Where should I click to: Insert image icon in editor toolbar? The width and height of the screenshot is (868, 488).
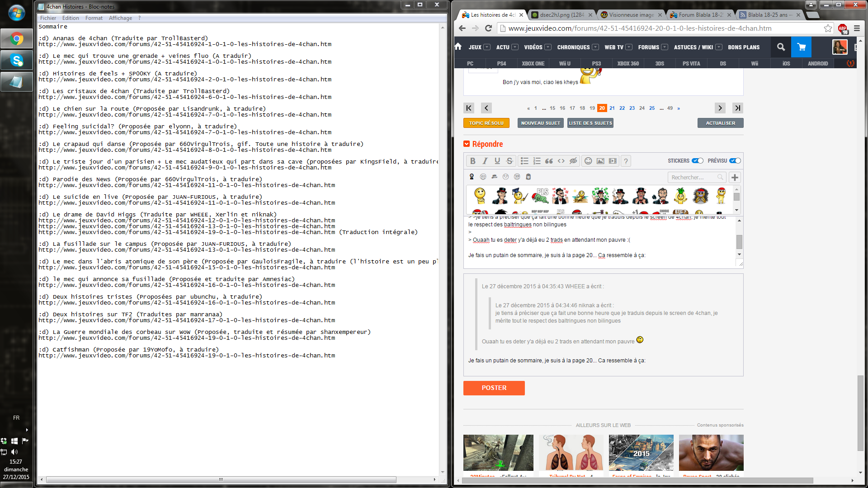(600, 161)
